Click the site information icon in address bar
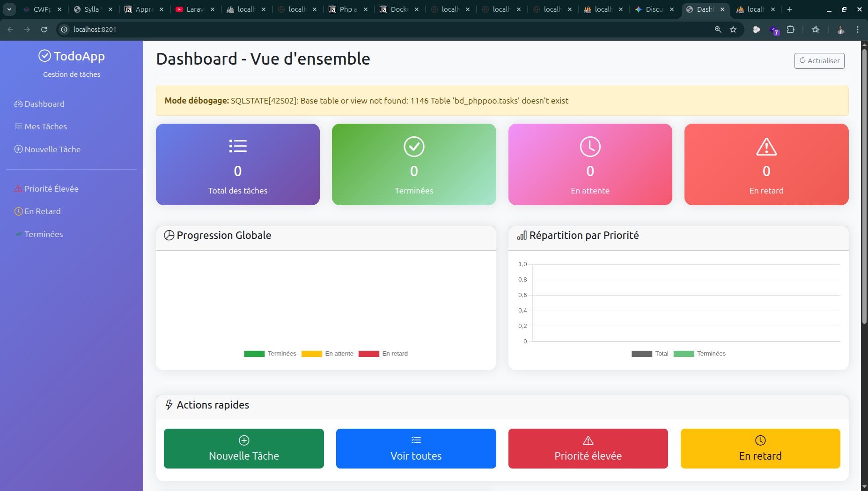The width and height of the screenshot is (868, 491). pos(65,30)
